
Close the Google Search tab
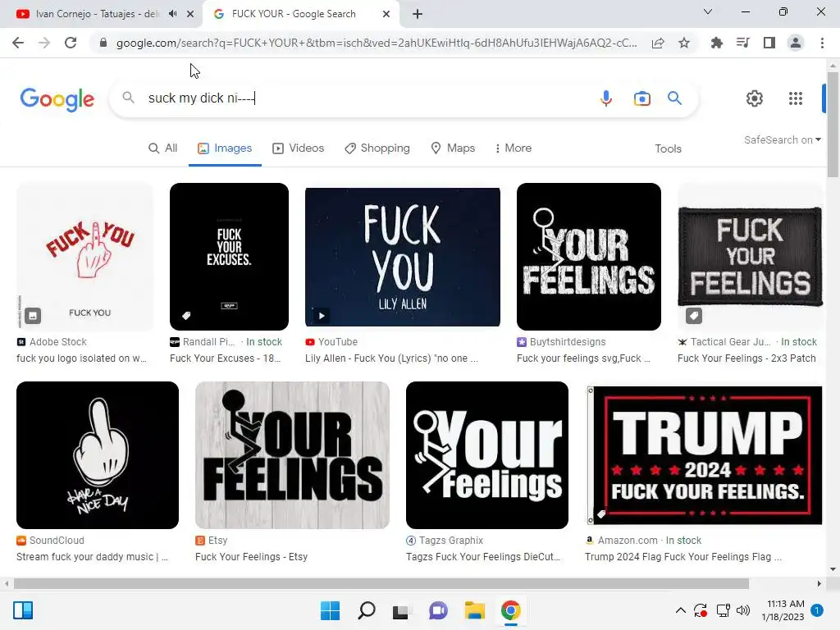tap(386, 15)
